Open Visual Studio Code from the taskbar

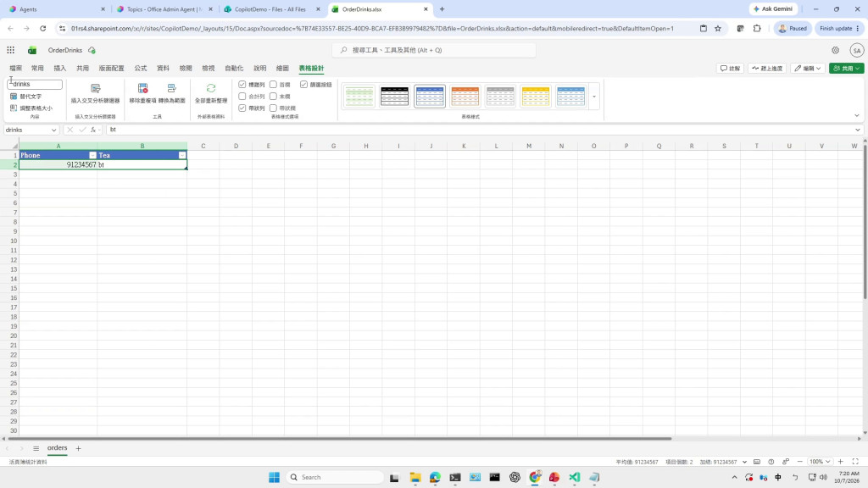coord(574,477)
